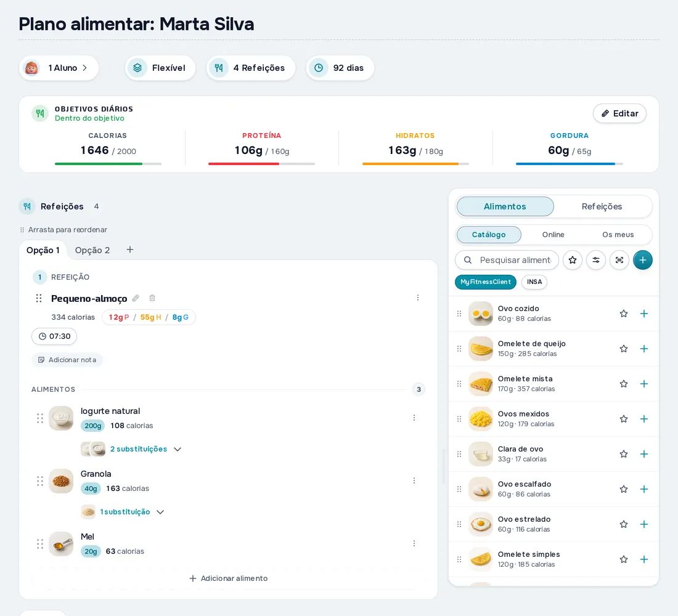The image size is (678, 616).
Task: Favorite Ovo estrelado star
Action: (624, 524)
